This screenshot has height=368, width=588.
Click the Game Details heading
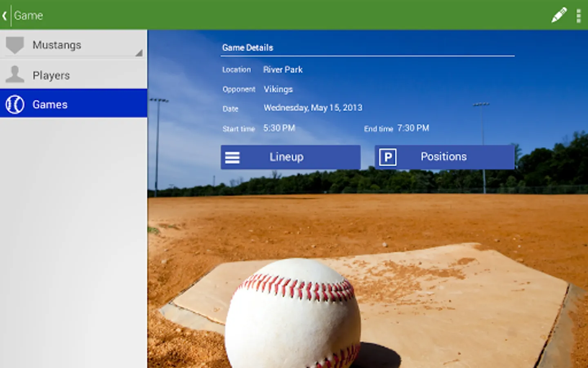coord(247,47)
